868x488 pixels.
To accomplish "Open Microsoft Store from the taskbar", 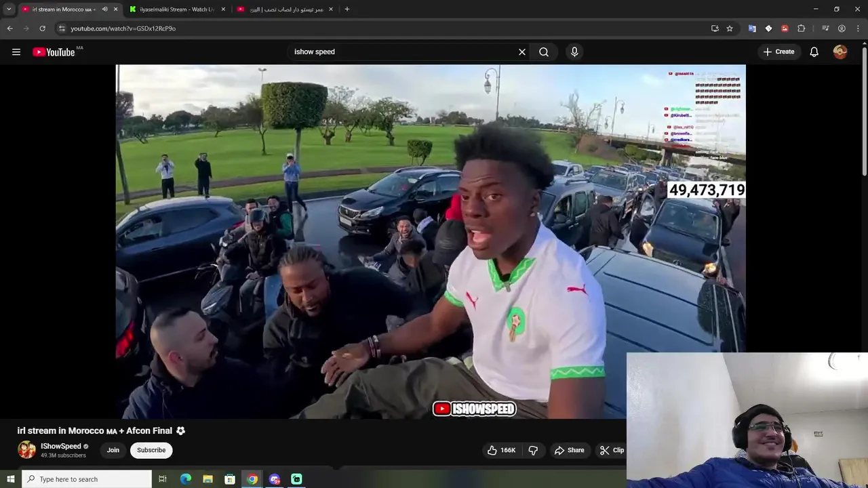I will (x=230, y=479).
